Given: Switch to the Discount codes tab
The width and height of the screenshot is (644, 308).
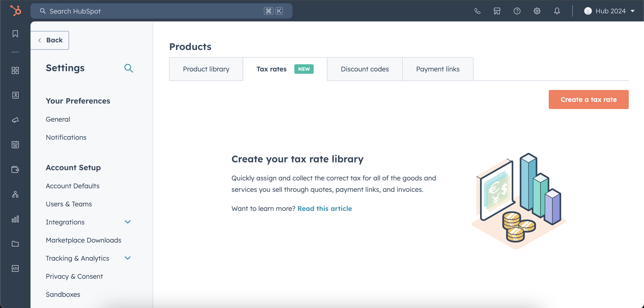Looking at the screenshot, I should coord(365,69).
